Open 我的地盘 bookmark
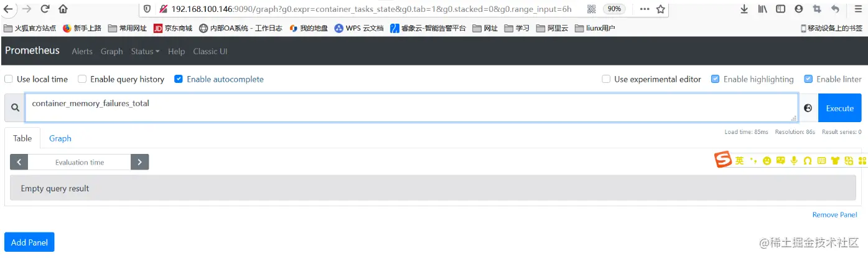The height and width of the screenshot is (258, 868). (x=309, y=28)
